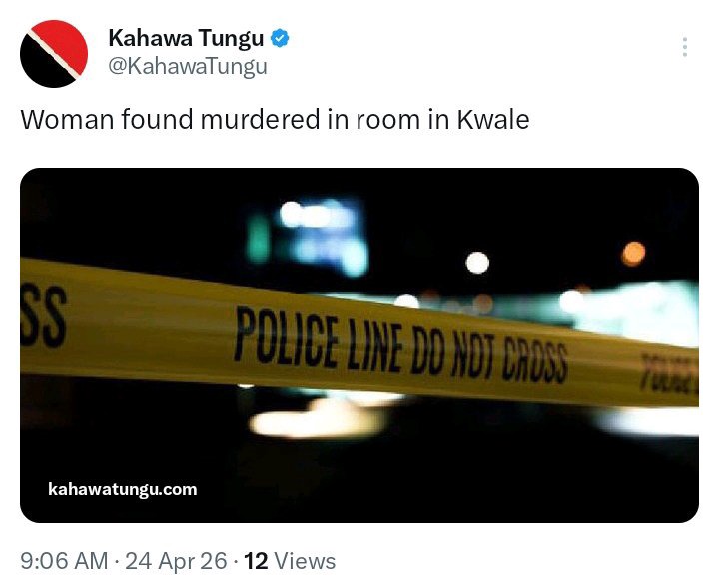Viewport: 719px width, 588px height.
Task: Open the police line article image
Action: click(359, 345)
